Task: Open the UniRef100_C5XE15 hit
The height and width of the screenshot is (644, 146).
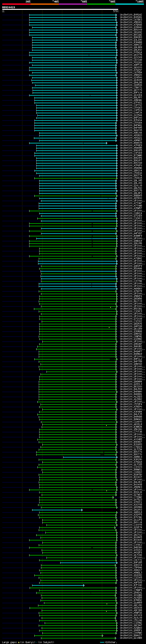Action: [131, 178]
